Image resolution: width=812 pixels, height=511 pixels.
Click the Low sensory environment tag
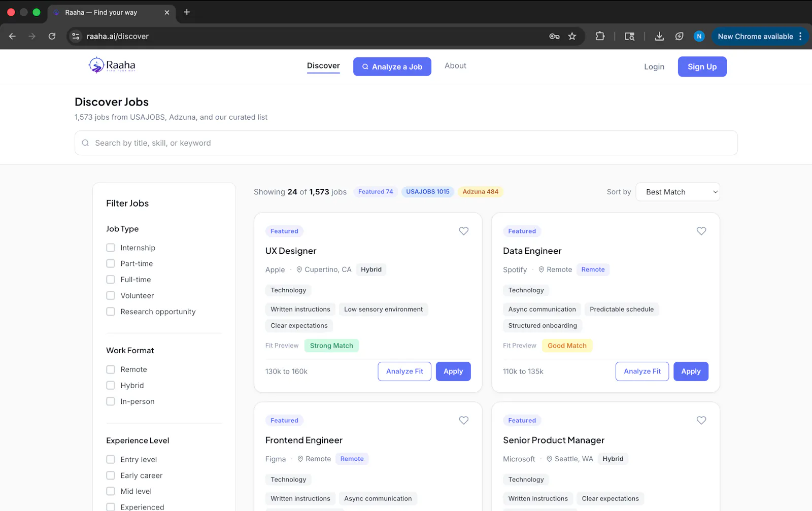(x=383, y=309)
